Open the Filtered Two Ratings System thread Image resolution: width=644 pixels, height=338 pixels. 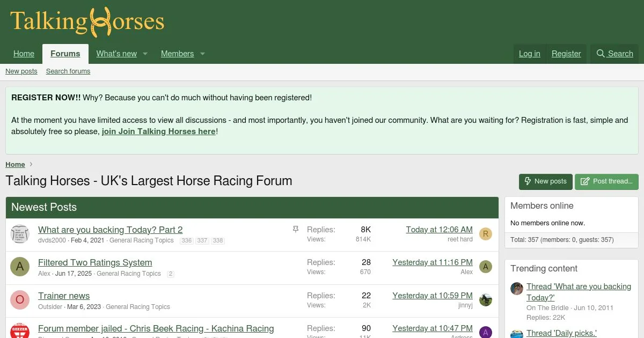pos(95,262)
